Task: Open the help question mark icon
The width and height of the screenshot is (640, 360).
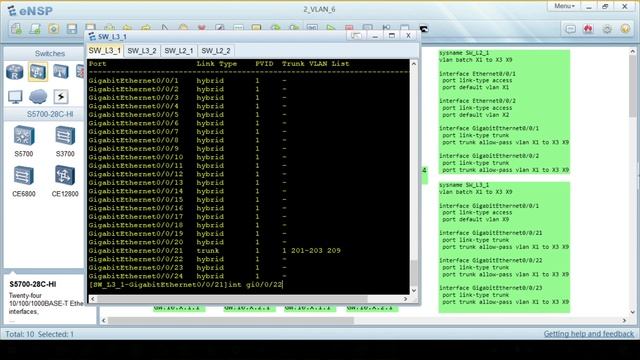Action: point(625,29)
